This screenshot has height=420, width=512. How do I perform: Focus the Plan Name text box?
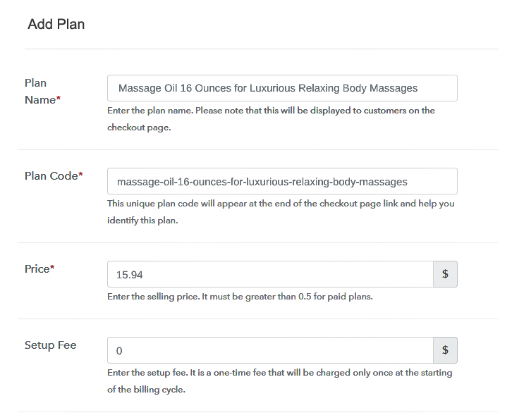282,88
